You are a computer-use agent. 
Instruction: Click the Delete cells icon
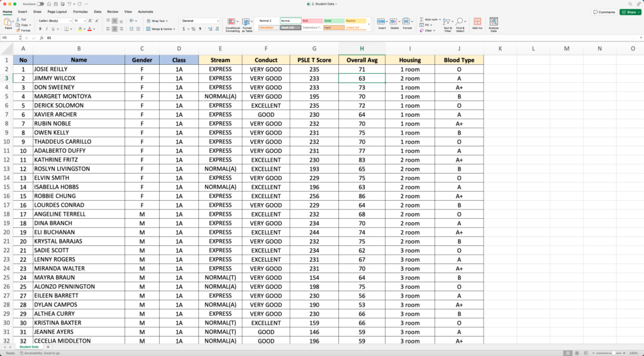point(394,21)
